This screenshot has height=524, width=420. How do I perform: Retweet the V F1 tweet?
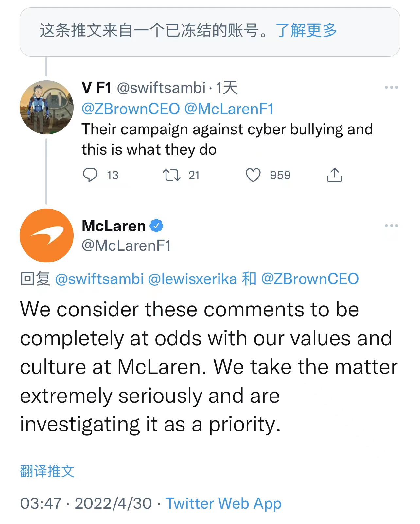[172, 175]
